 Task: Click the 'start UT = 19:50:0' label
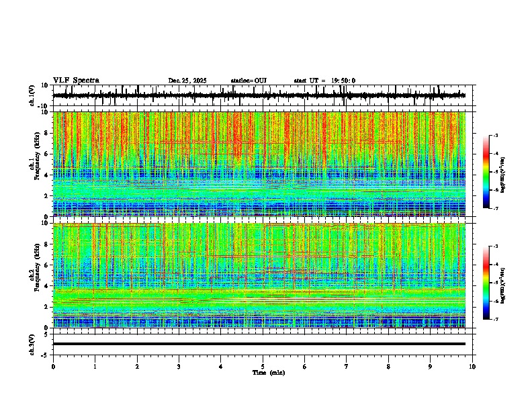click(x=324, y=81)
